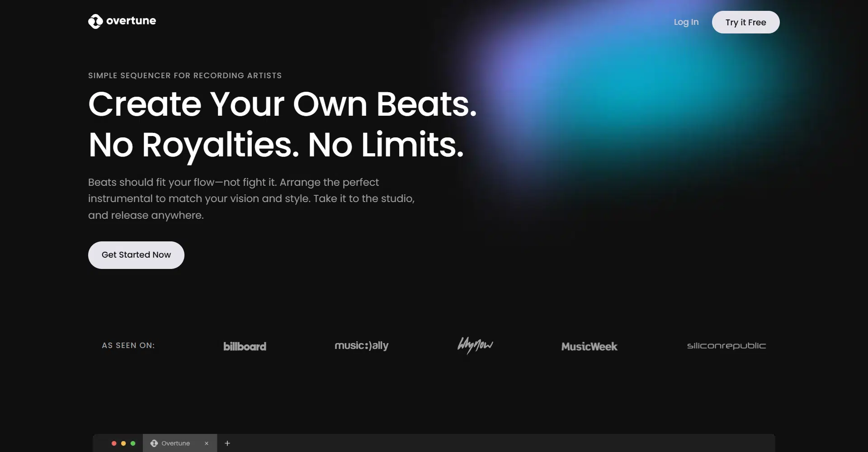Image resolution: width=868 pixels, height=452 pixels.
Task: Click the 'AS SEEN ON:' label
Action: coord(128,345)
